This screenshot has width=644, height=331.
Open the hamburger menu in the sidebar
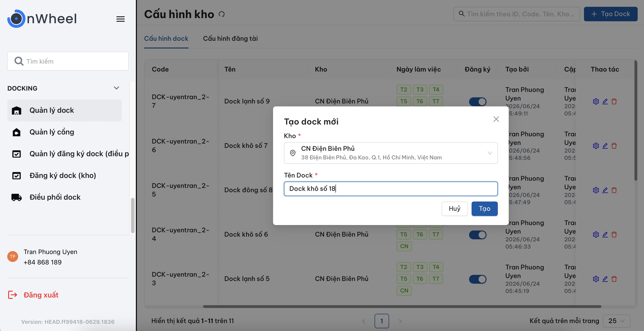121,19
